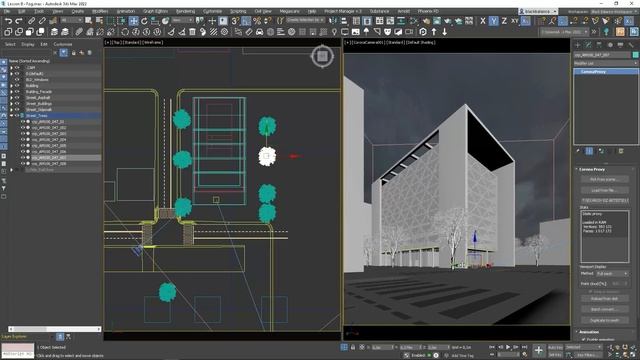640x360 pixels.
Task: Open the Scripting menu
Action: tap(238, 11)
